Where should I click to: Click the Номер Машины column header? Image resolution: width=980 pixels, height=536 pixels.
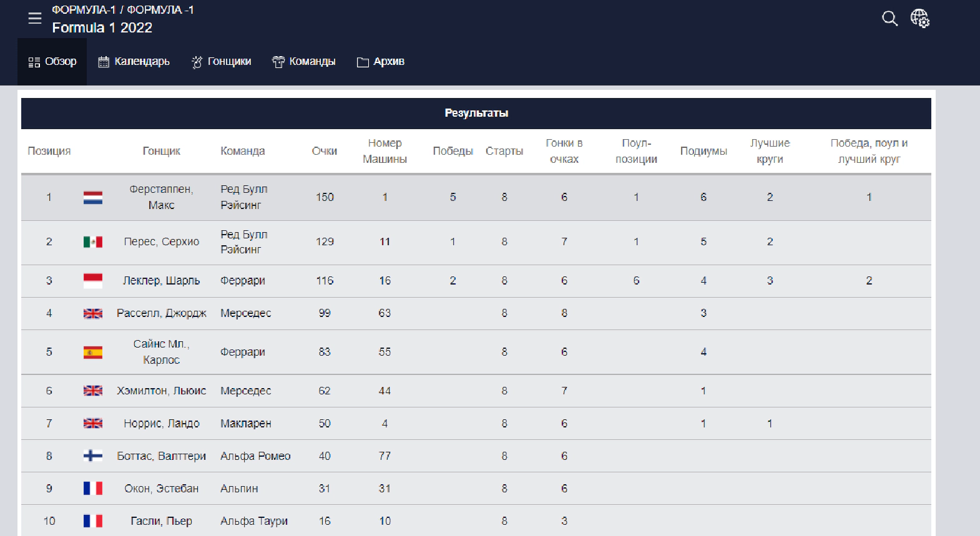coord(385,151)
